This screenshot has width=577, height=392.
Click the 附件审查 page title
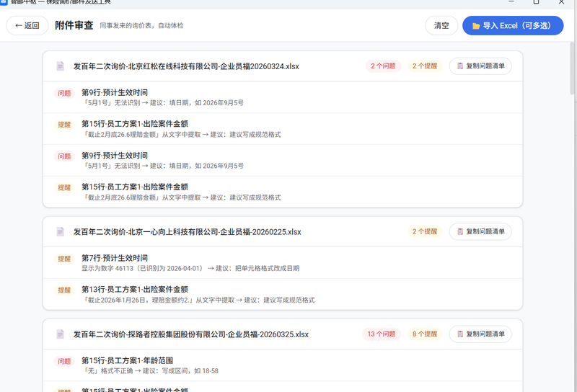click(74, 25)
